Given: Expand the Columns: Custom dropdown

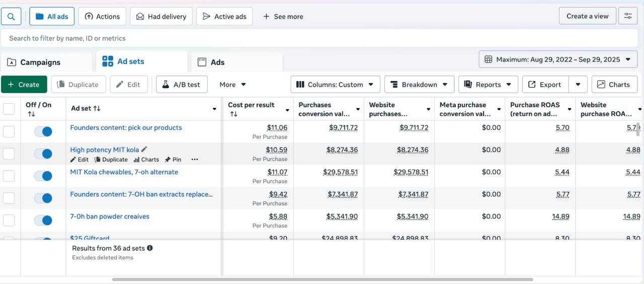Looking at the screenshot, I should [335, 85].
